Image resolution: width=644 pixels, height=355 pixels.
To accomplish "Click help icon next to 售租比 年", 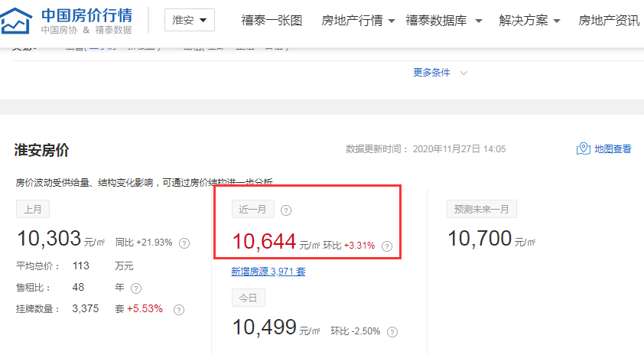I will pos(136,288).
